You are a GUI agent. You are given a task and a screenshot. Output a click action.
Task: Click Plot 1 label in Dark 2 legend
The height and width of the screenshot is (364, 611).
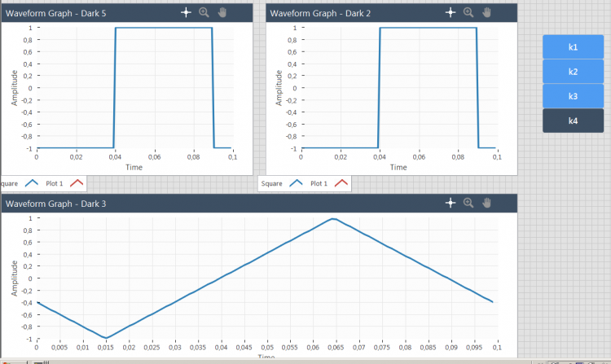319,183
